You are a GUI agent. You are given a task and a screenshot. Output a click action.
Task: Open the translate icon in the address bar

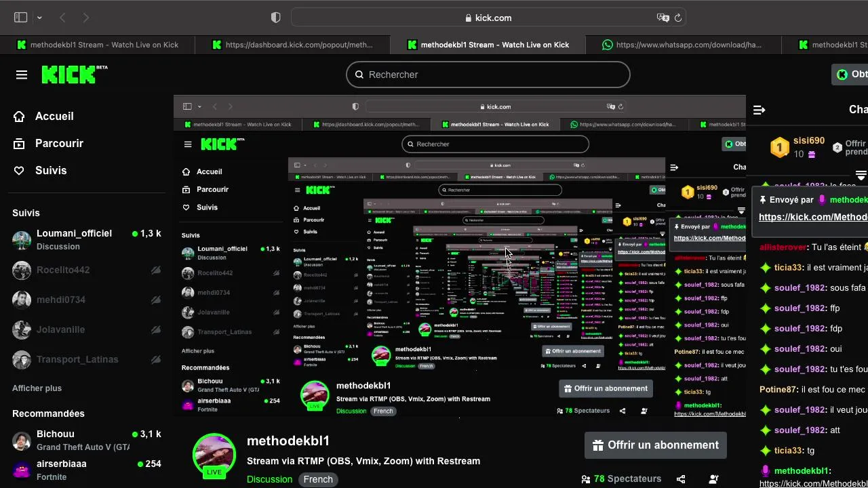(x=662, y=18)
